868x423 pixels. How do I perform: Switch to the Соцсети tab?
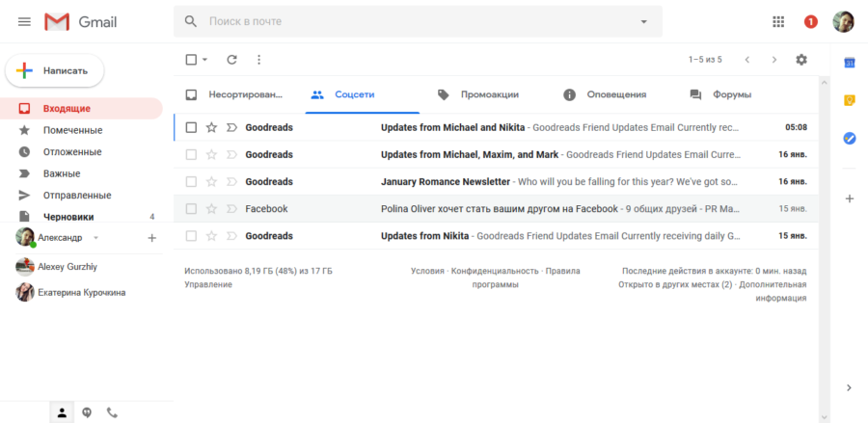[362, 94]
